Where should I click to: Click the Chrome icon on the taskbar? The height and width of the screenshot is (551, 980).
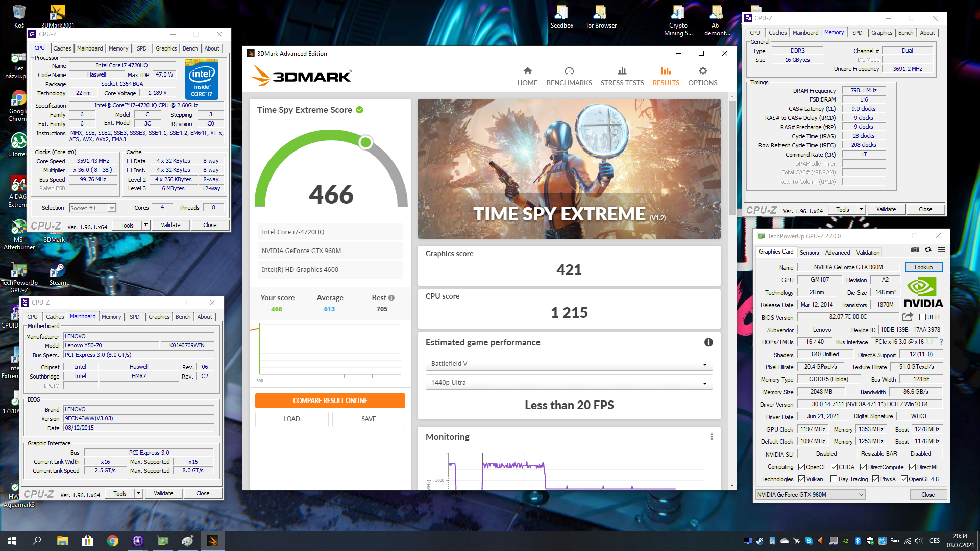tap(112, 541)
